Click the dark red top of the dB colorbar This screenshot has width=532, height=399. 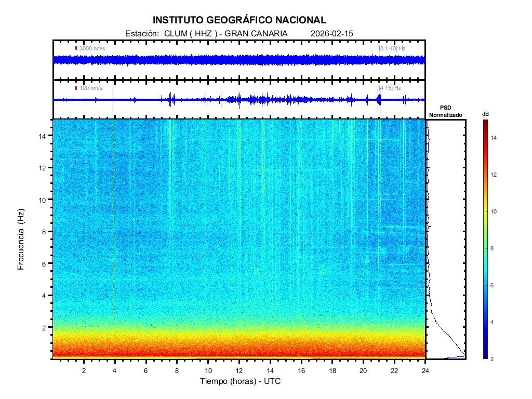coord(485,122)
